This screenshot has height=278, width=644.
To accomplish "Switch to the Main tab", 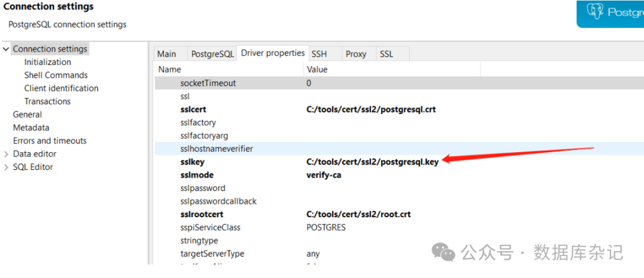I will [x=167, y=54].
